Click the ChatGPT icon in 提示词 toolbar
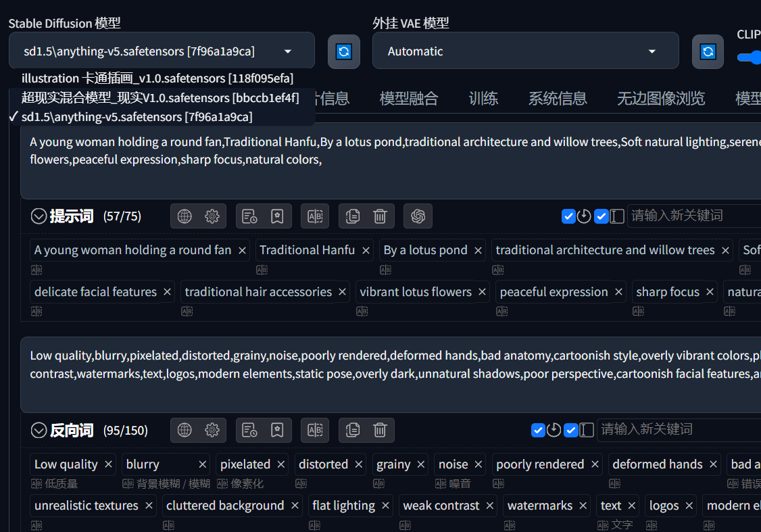Screen dimensions: 761x532 point(418,216)
